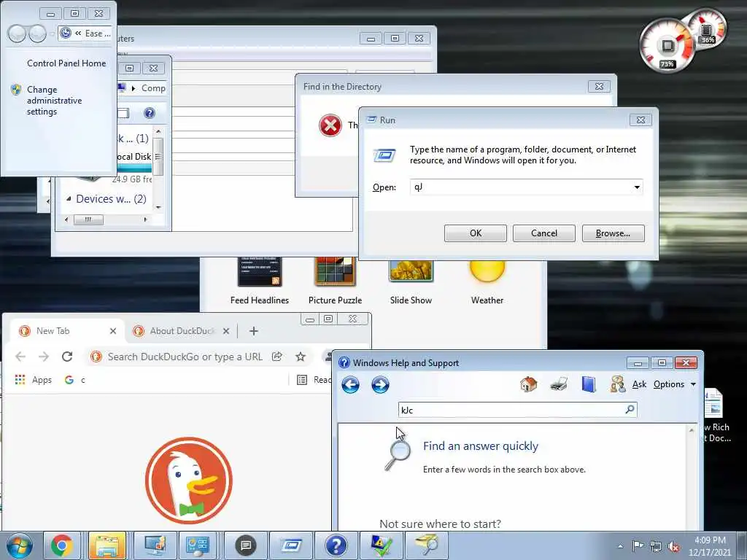Click the scroll down arrow in Computer window

point(158,207)
